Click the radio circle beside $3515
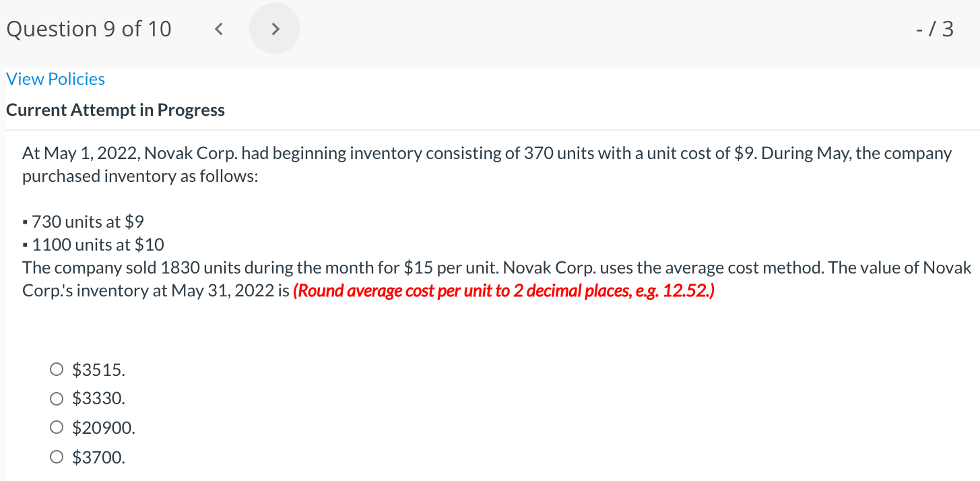 click(x=56, y=369)
